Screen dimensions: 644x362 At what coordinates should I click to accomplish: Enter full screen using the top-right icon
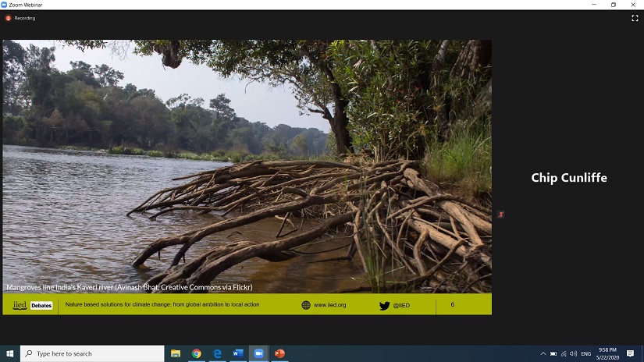tap(635, 18)
